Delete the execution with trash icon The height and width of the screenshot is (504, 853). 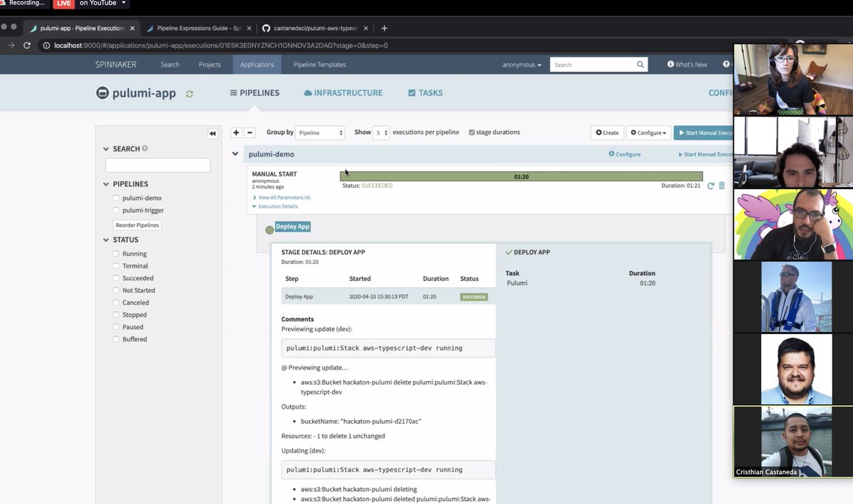[x=721, y=186]
